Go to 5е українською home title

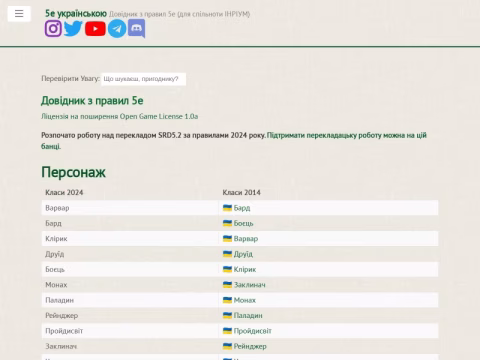[76, 13]
